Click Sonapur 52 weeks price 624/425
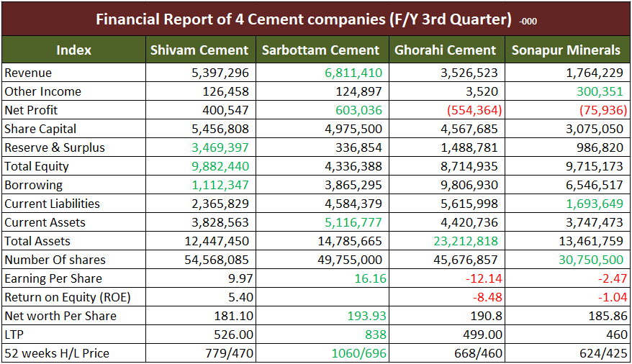The width and height of the screenshot is (632, 364). tap(603, 353)
